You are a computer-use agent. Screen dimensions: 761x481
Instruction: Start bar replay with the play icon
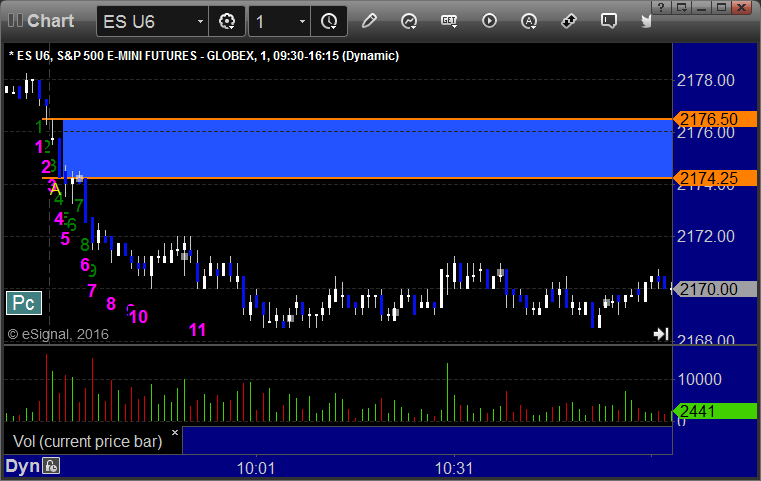(x=489, y=21)
